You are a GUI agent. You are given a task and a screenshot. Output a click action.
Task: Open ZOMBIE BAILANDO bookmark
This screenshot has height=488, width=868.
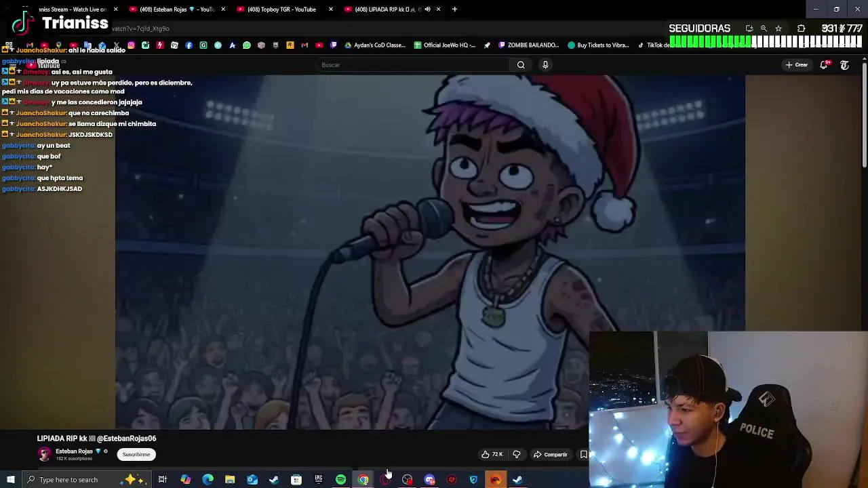click(529, 45)
